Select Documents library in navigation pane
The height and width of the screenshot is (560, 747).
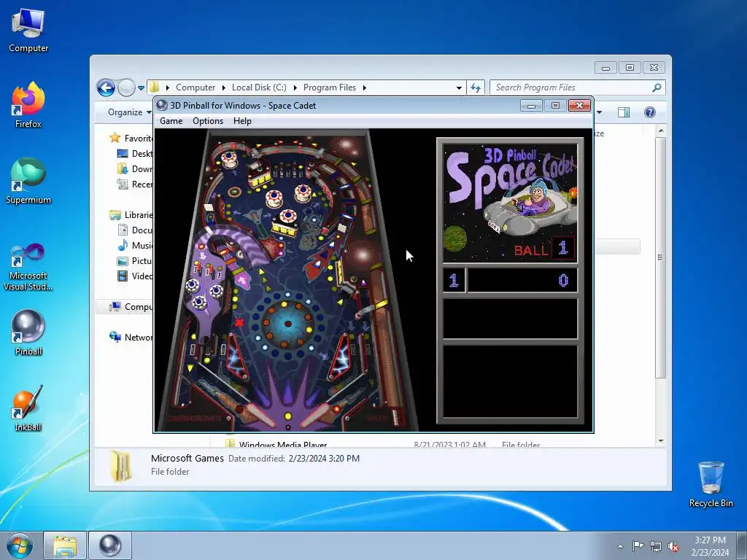tap(135, 230)
